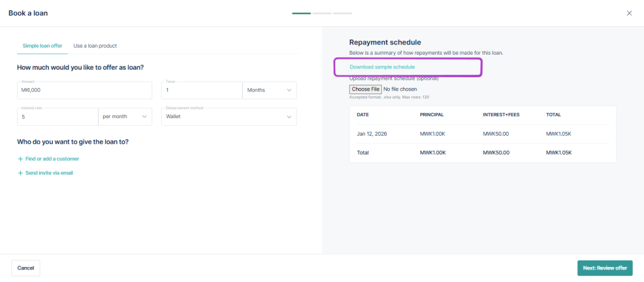This screenshot has height=282, width=644.
Task: Click the last progress step indicator
Action: tap(343, 13)
